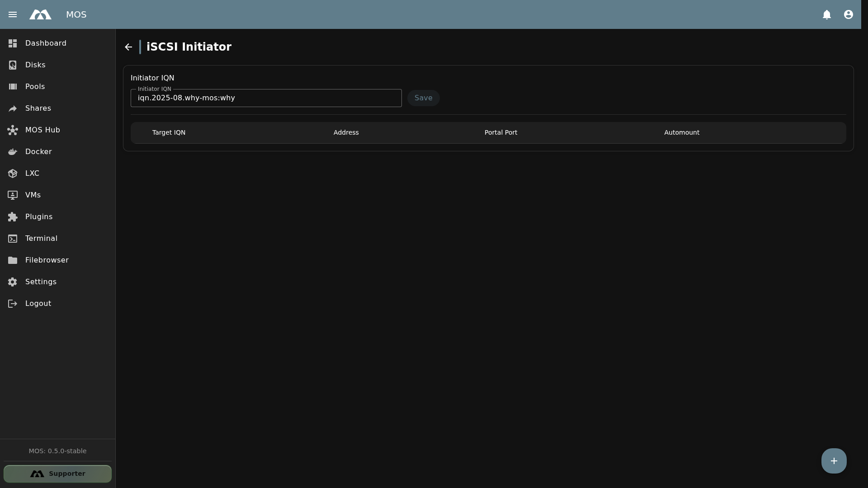The width and height of the screenshot is (868, 488).
Task: Click the Plugins puzzle icon
Action: coord(13,217)
